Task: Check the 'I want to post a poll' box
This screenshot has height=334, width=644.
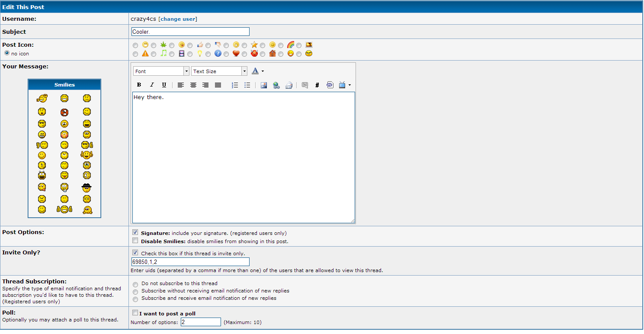Action: pyautogui.click(x=135, y=313)
